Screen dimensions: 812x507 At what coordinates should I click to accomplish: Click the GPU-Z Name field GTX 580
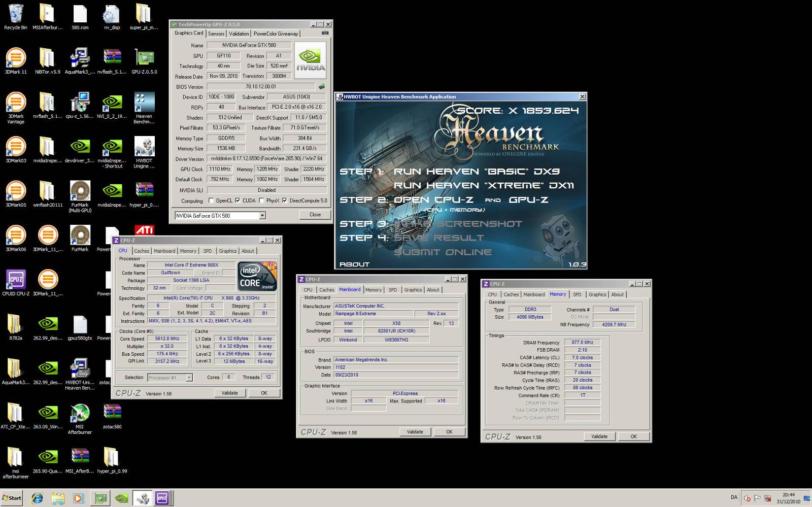point(249,45)
